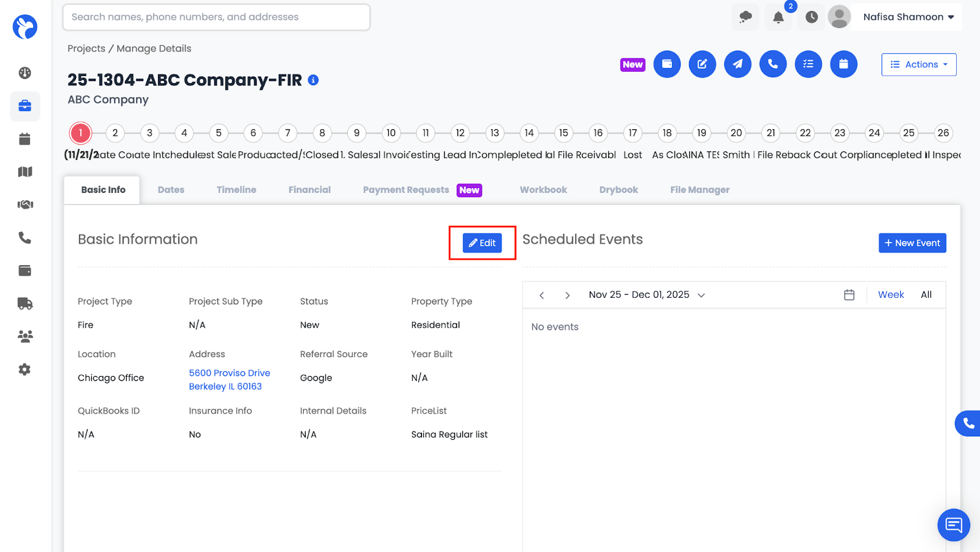Open the truck icon in sidebar
The height and width of the screenshot is (552, 980).
(x=24, y=303)
